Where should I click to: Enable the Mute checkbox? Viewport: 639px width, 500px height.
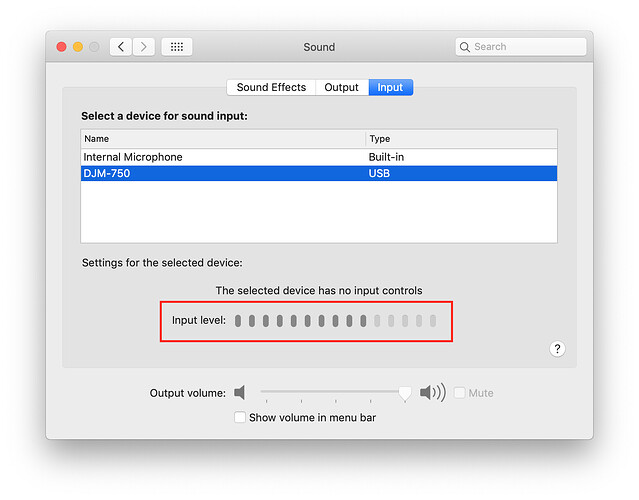point(460,393)
